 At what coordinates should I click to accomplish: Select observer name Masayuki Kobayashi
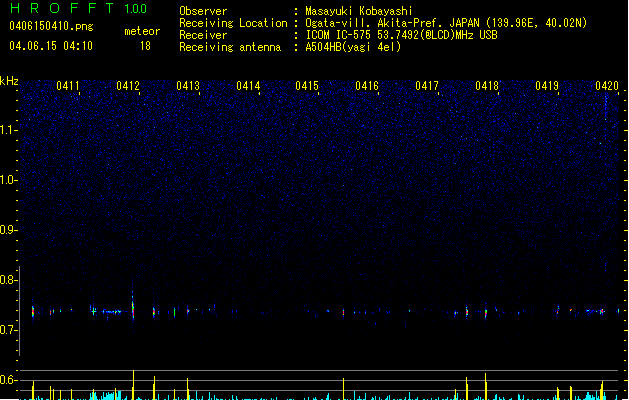(x=359, y=11)
